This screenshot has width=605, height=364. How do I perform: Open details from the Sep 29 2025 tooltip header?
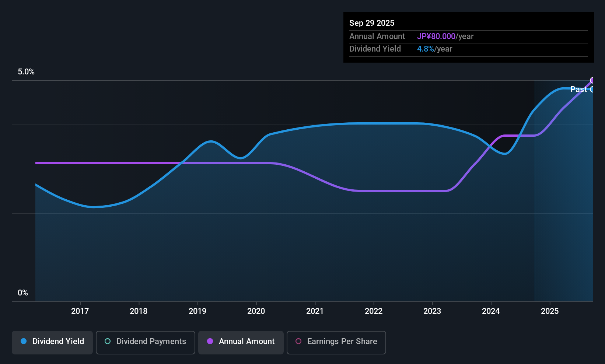[x=372, y=23]
